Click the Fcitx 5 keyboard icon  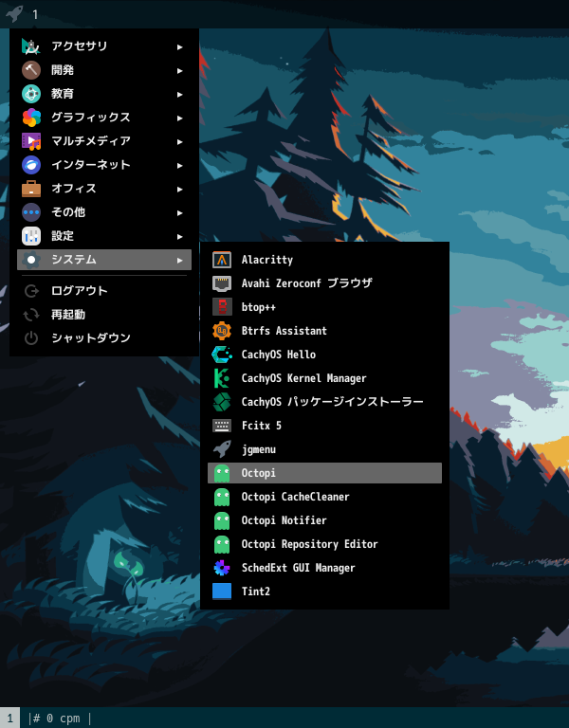point(222,426)
